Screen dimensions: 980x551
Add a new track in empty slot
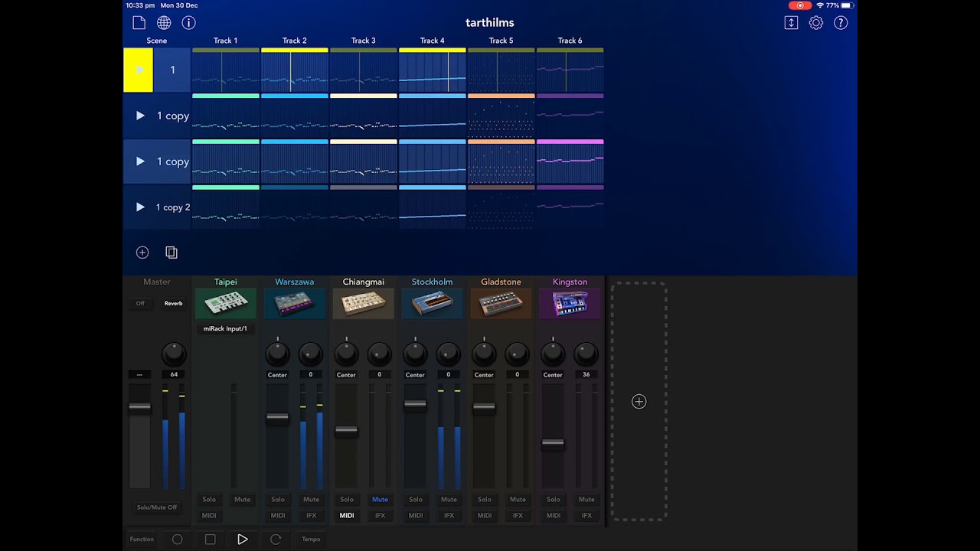tap(639, 402)
